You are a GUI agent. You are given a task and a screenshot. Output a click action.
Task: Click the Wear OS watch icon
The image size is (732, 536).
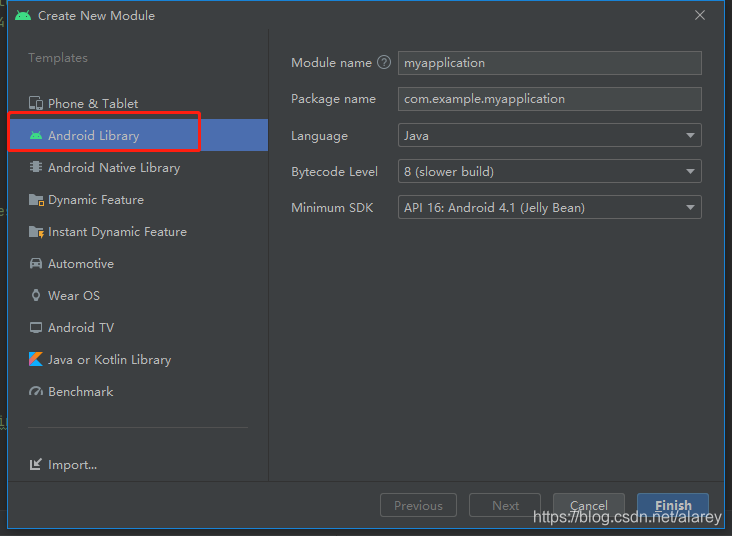[x=36, y=296]
